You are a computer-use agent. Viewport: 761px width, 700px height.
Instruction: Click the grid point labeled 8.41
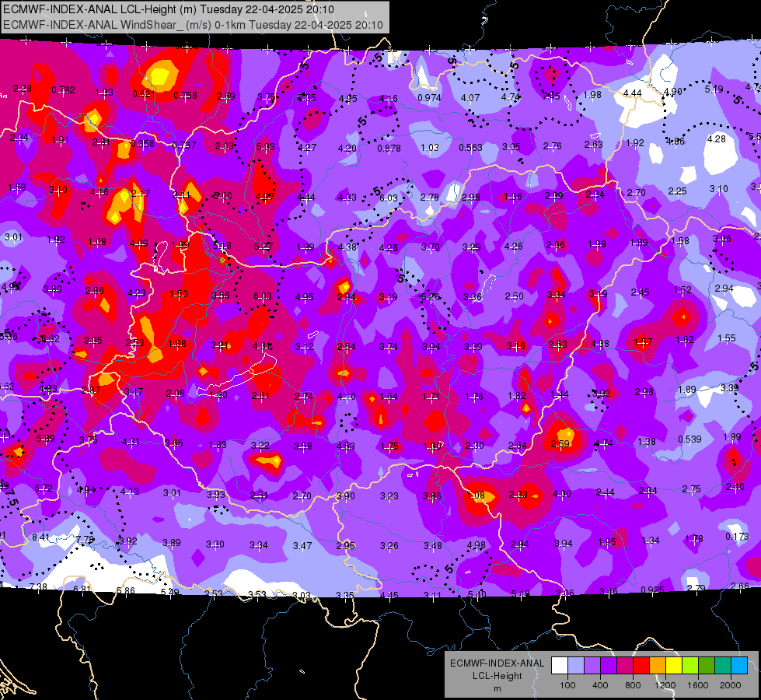(x=40, y=537)
